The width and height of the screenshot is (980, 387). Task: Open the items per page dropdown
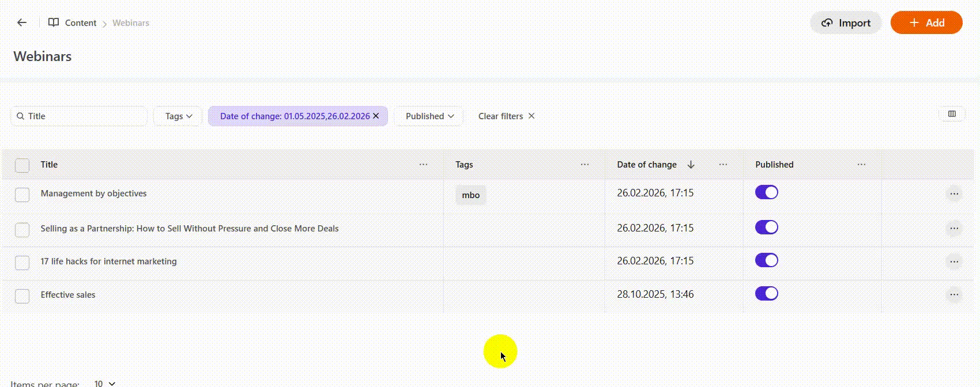(105, 383)
